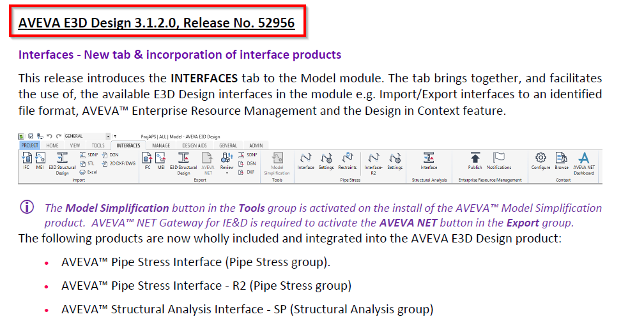Click the Redo arrow icon
Image resolution: width=644 pixels, height=335 pixels.
59,136
